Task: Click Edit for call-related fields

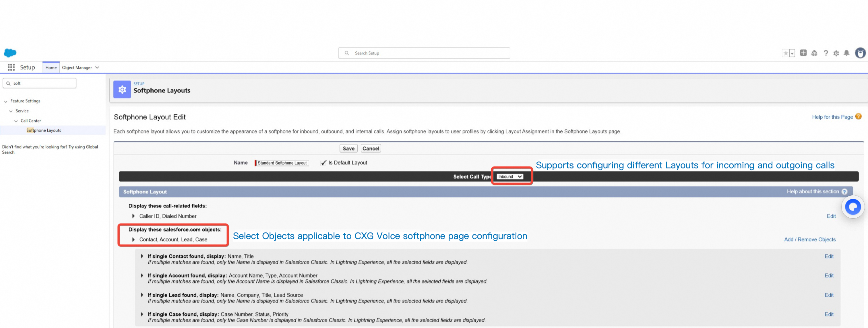Action: [831, 216]
